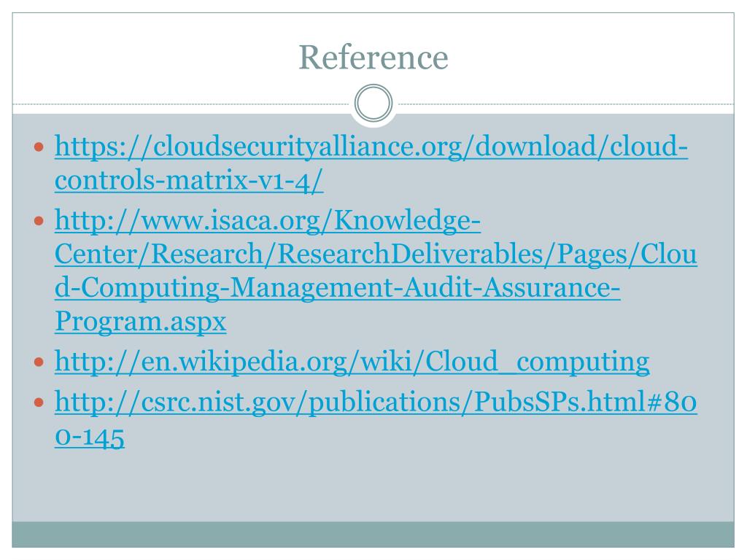Click the controls-matrix-v1-4/ link line
The width and height of the screenshot is (747, 560).
(189, 181)
